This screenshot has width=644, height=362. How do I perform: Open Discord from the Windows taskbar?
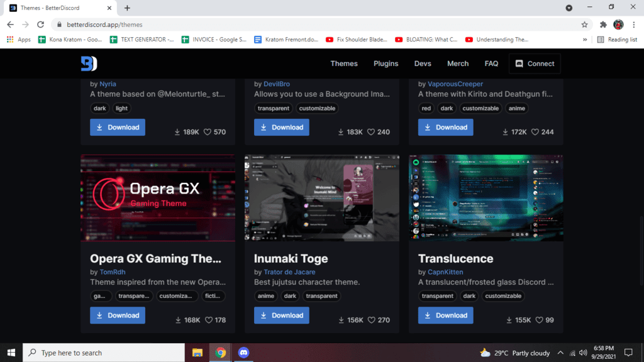click(243, 353)
